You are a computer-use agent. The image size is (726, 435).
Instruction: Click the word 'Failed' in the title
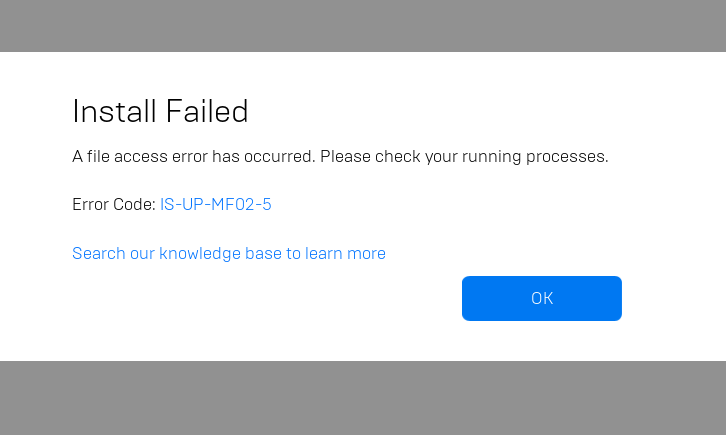point(207,112)
